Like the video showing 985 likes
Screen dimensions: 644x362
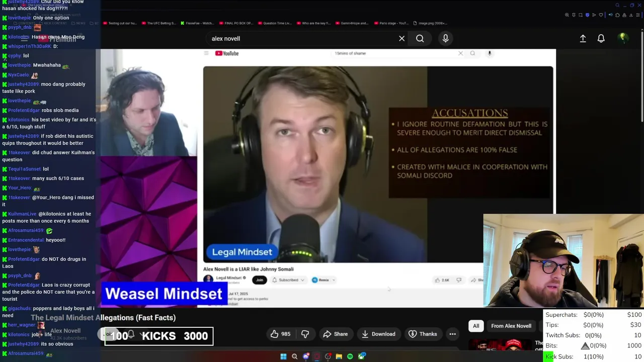point(281,334)
